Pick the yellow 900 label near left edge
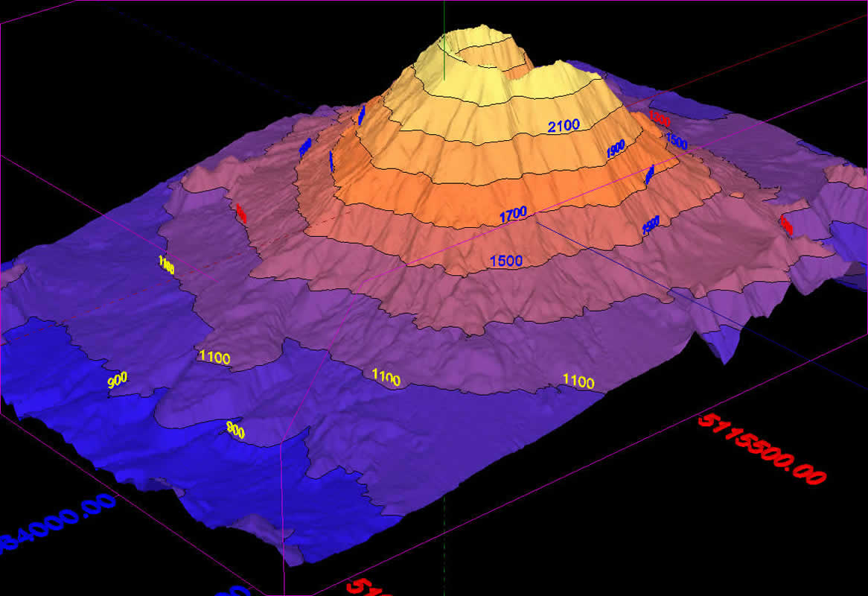The height and width of the screenshot is (596, 868). pos(118,381)
